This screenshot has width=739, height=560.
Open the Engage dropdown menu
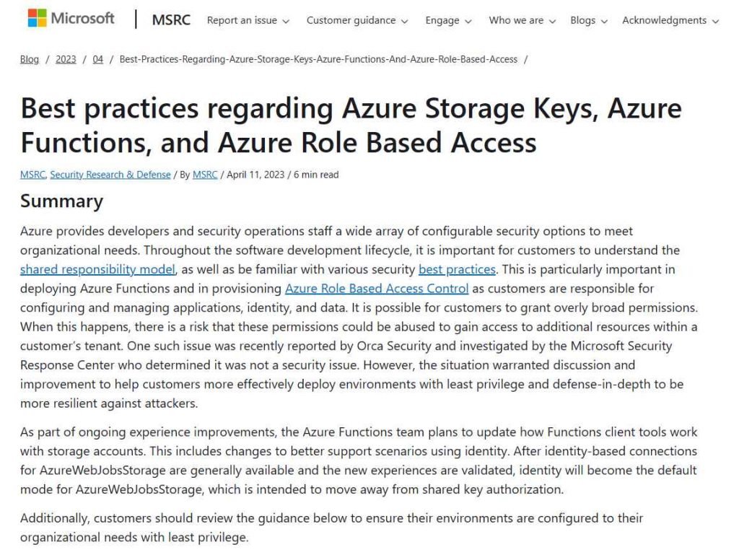448,20
